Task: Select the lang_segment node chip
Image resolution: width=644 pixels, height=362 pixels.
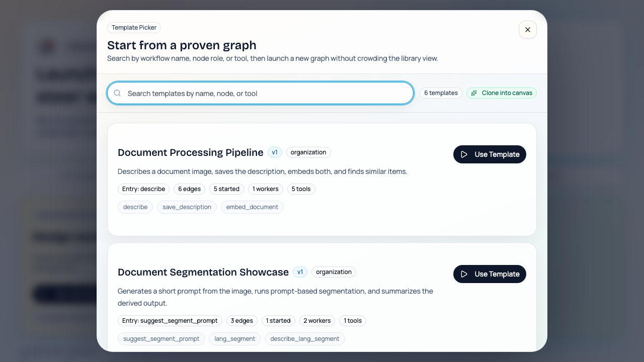Action: click(234, 338)
